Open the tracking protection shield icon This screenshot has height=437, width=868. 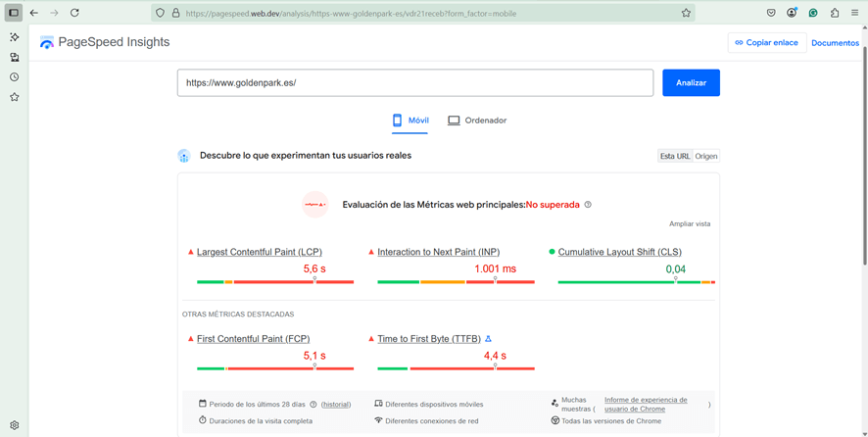click(x=161, y=14)
